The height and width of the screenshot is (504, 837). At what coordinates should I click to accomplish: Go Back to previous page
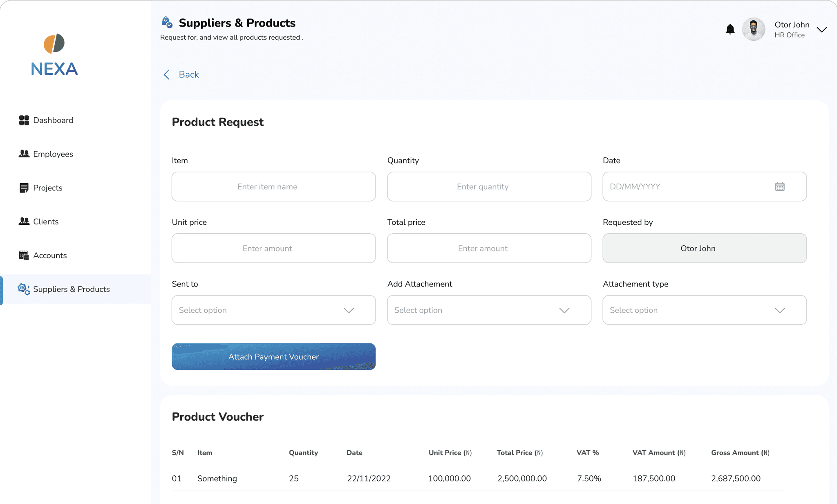[x=181, y=74]
